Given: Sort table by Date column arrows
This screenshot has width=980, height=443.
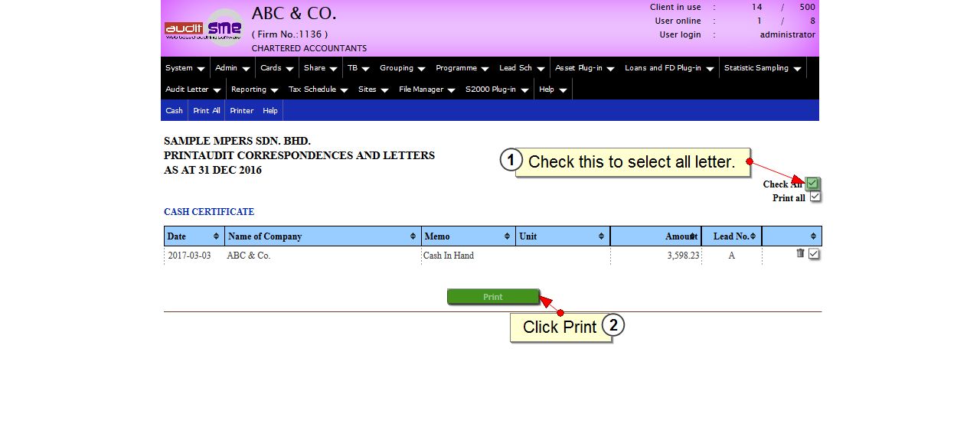Looking at the screenshot, I should pos(216,236).
